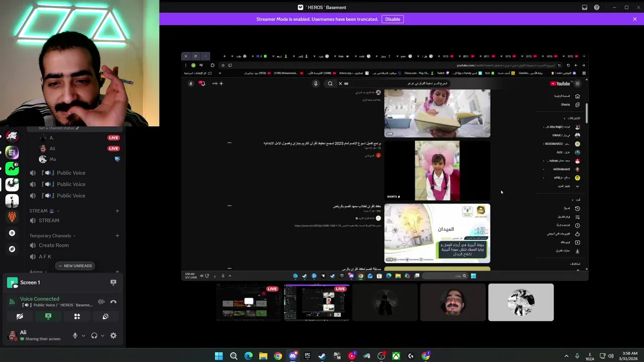
Task: Open Voice Connected connection details
Action: 40,299
